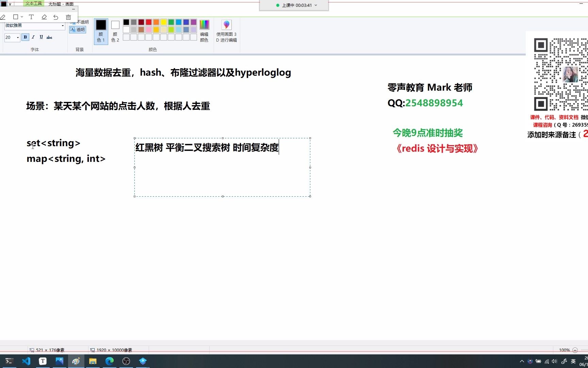Viewport: 588px width, 368px height.
Task: Click the map<string, int> text on the canvas
Action: pos(66,159)
